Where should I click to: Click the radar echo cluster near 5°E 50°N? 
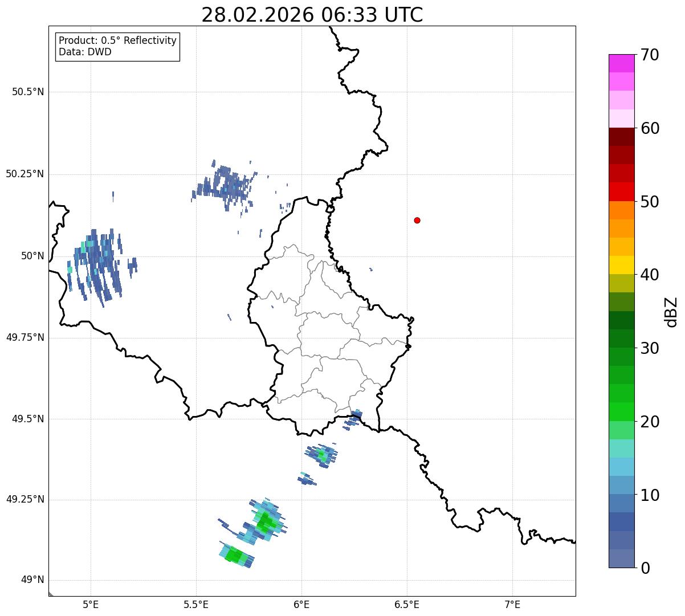click(x=100, y=267)
